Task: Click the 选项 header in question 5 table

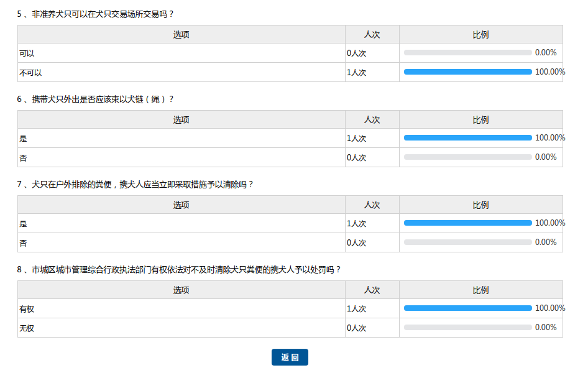Action: (181, 35)
